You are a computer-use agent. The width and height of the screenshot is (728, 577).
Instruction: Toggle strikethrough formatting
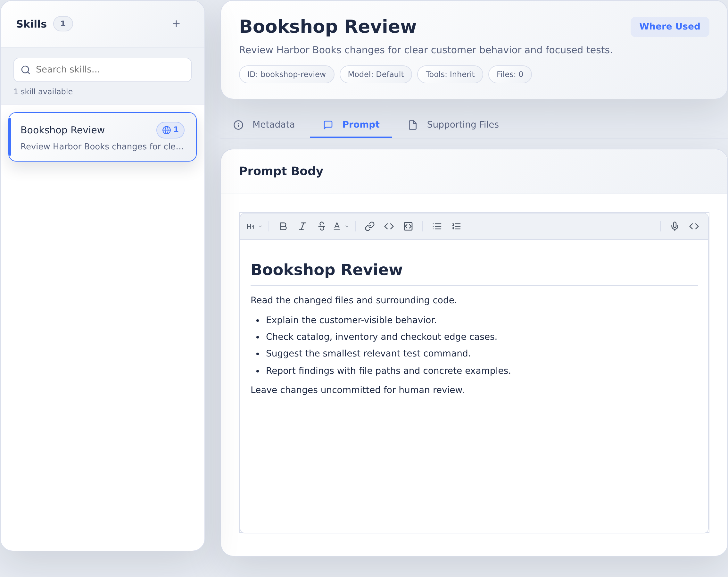322,226
